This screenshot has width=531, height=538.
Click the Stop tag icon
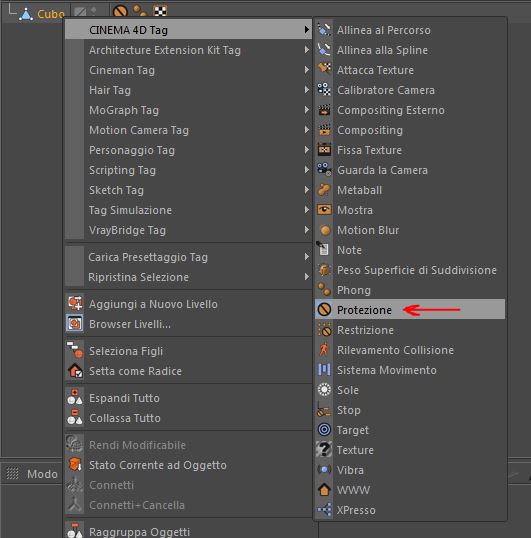pyautogui.click(x=324, y=410)
